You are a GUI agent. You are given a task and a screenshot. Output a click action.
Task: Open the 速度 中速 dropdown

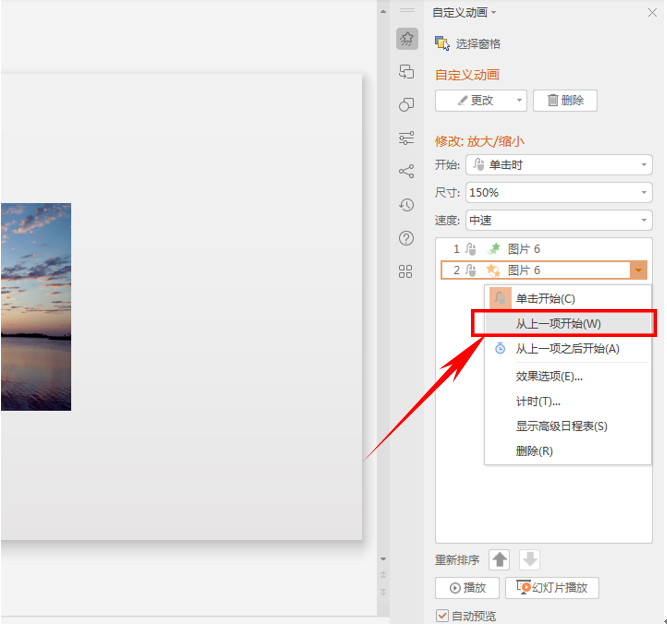tap(559, 220)
